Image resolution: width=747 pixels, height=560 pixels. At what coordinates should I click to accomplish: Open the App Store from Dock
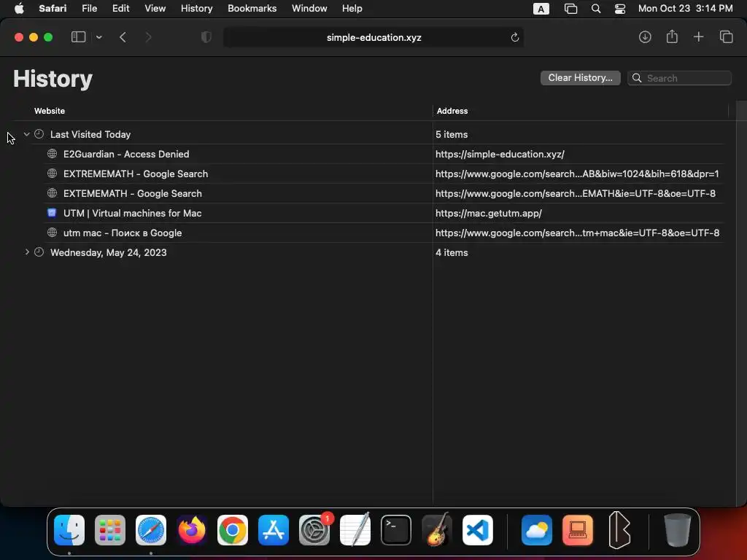(274, 530)
